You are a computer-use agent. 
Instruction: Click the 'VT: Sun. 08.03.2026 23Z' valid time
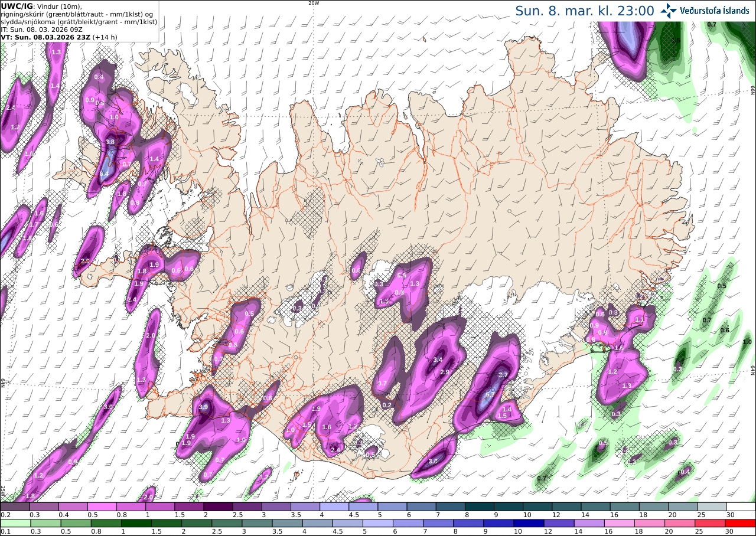click(44, 37)
